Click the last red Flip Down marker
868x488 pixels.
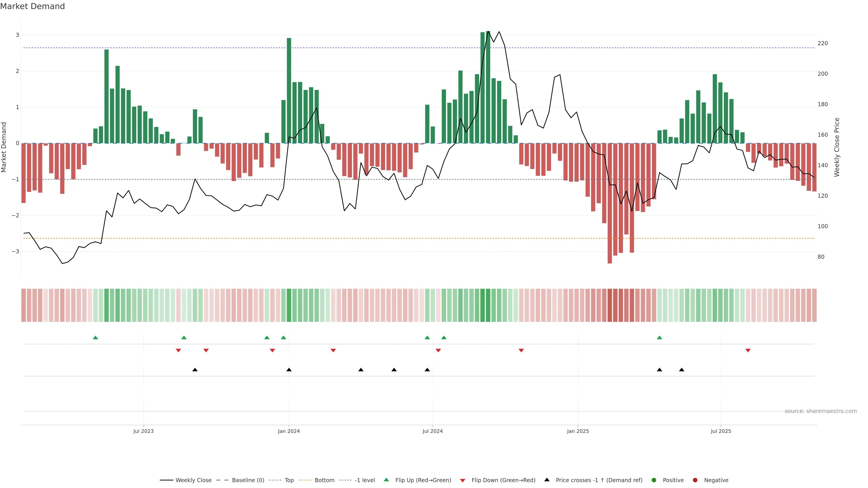(748, 351)
